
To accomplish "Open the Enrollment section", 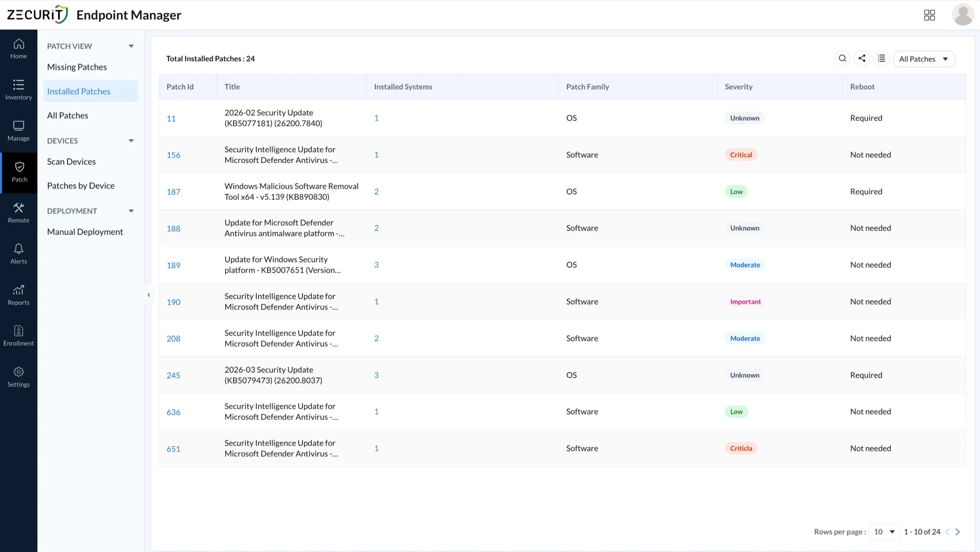I will [18, 336].
